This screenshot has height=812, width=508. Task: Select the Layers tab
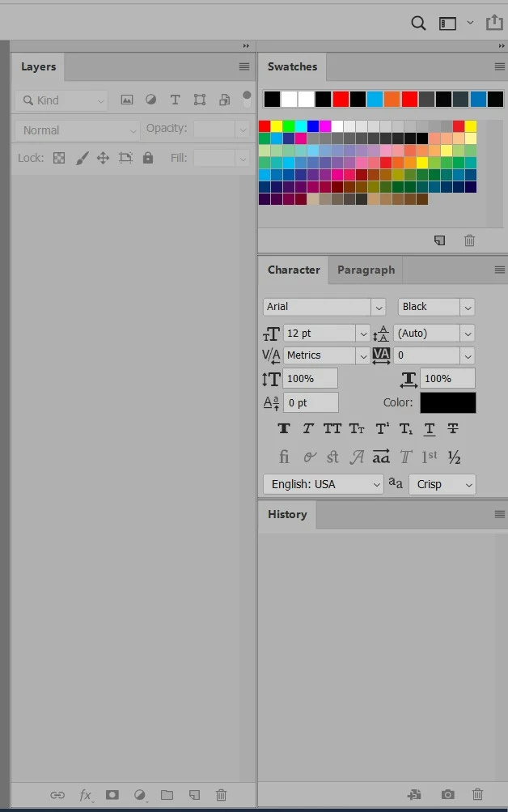(x=38, y=67)
